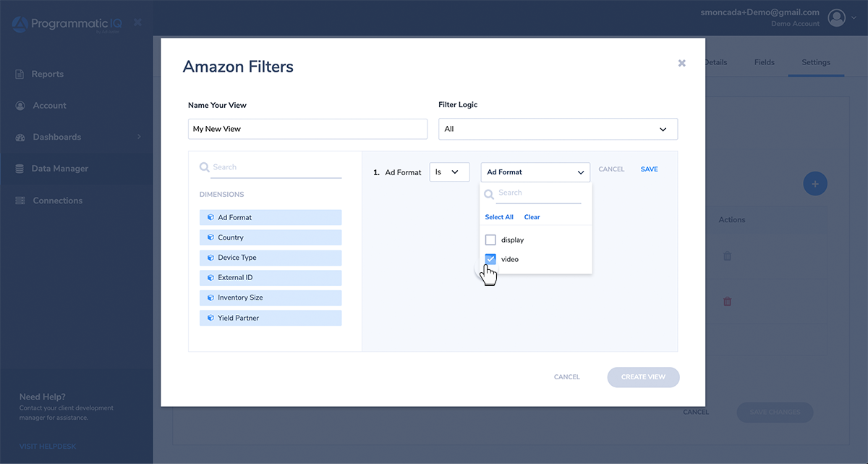Expand the Dashboards submenu chevron
Screen dimensions: 868x464
(x=139, y=137)
